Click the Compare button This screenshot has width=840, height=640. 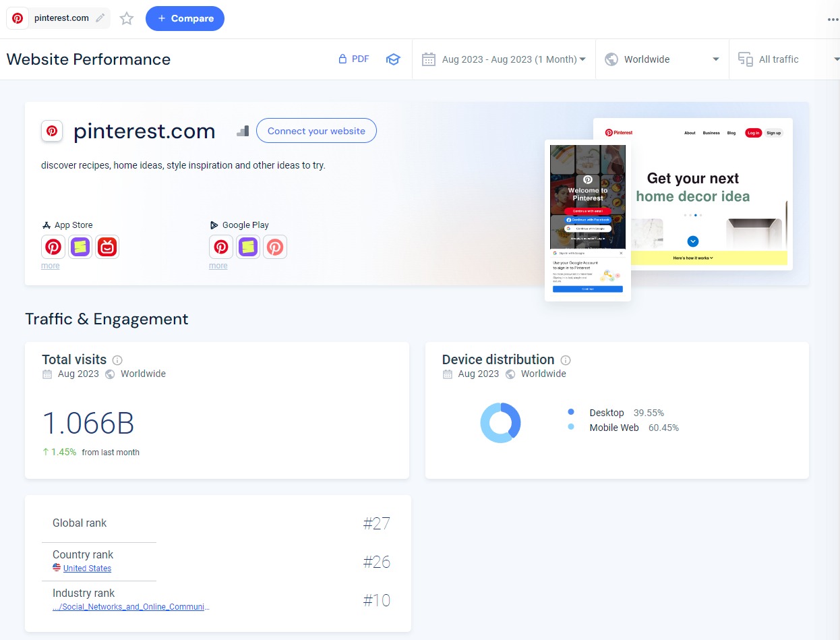point(185,18)
